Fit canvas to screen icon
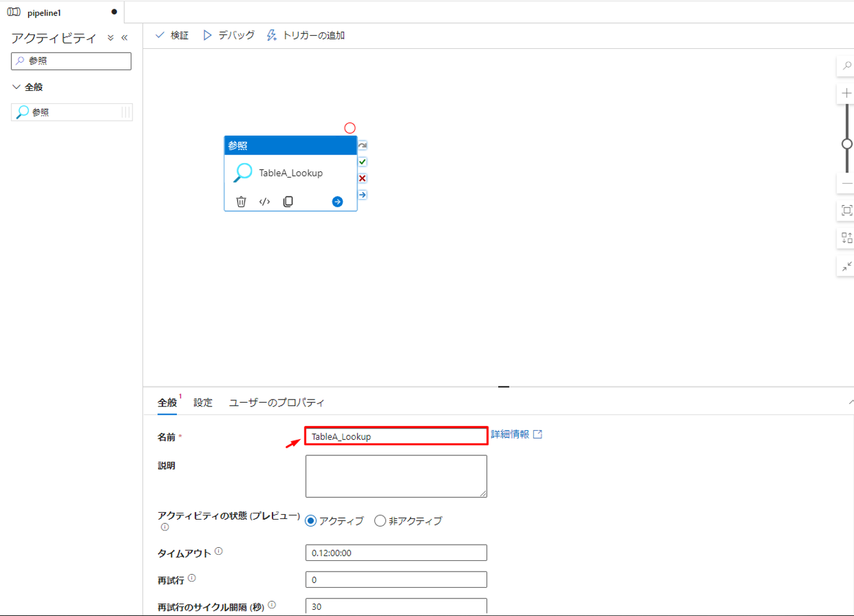854x616 pixels. [x=846, y=211]
